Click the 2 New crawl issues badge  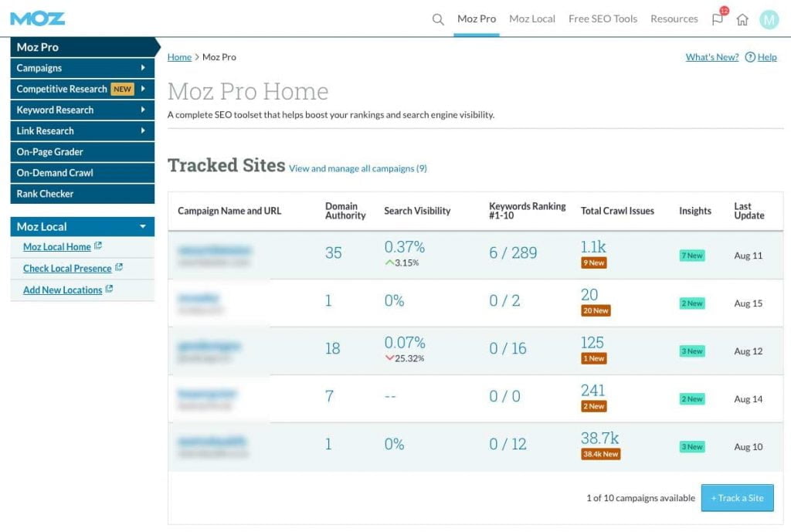[593, 406]
